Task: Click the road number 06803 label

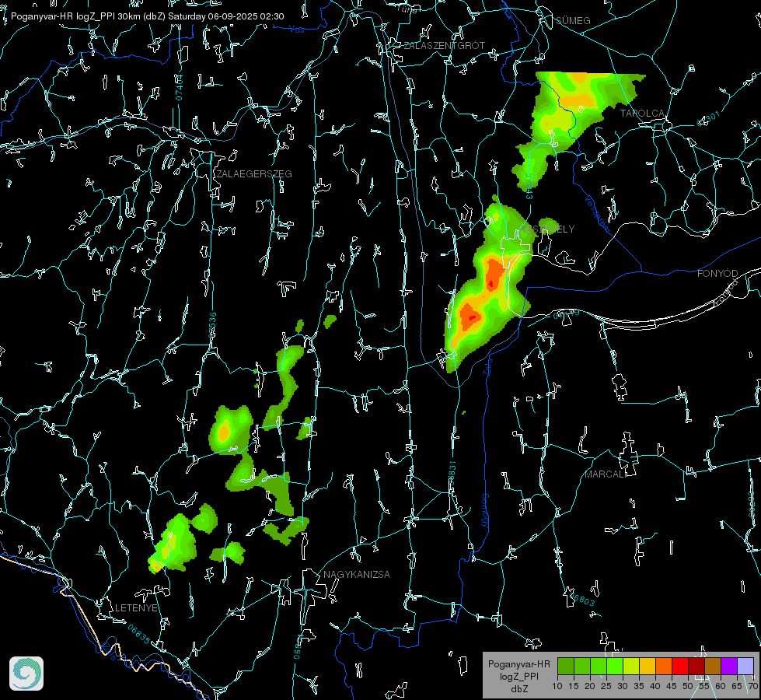Action: [581, 599]
